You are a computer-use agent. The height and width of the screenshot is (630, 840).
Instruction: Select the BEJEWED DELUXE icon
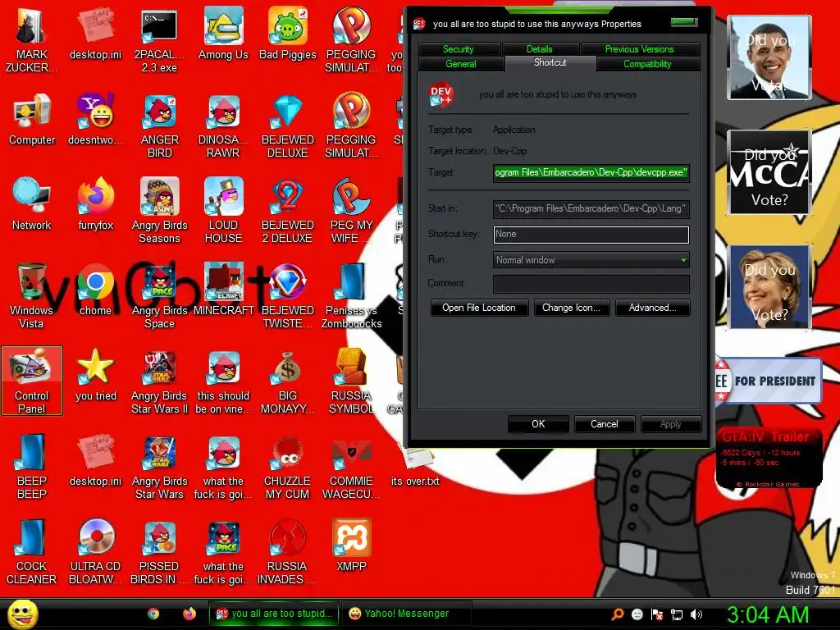[x=288, y=126]
